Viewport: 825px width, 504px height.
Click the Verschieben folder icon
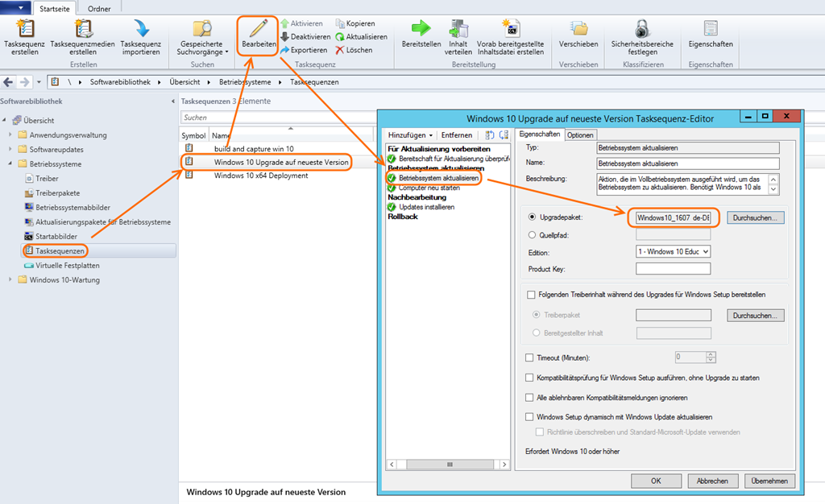coord(578,28)
